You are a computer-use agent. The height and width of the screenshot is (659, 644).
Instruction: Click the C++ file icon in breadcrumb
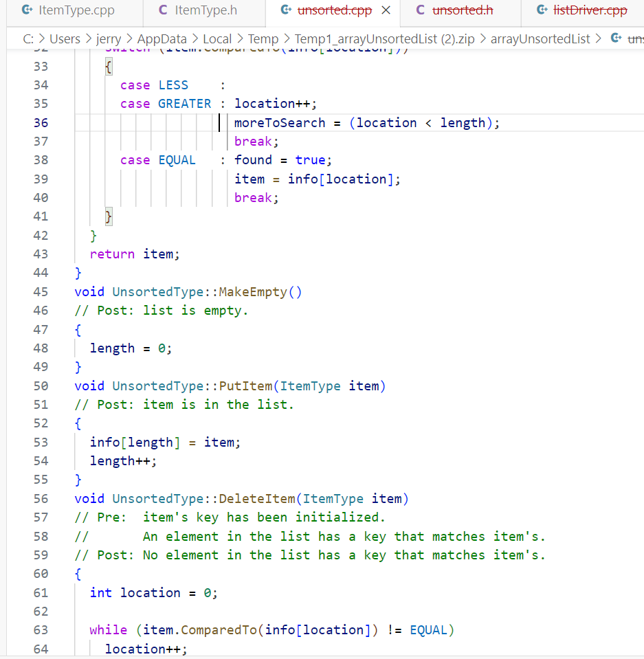[x=617, y=38]
